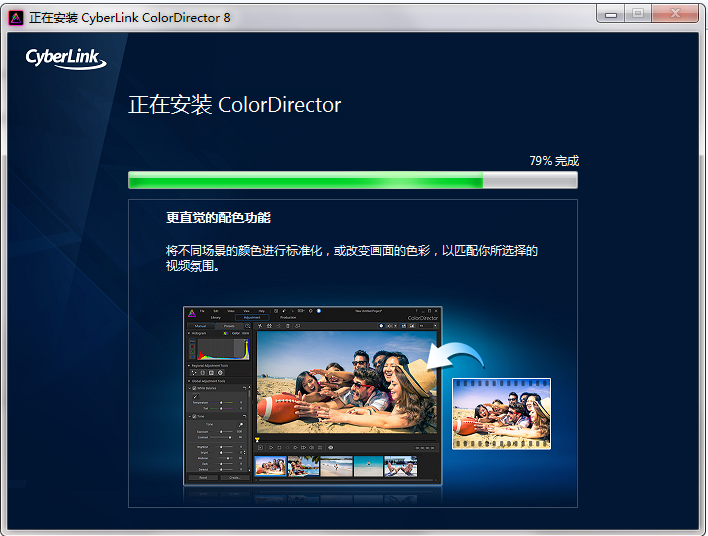
Task: Click the CyberLink logo
Action: coord(66,58)
